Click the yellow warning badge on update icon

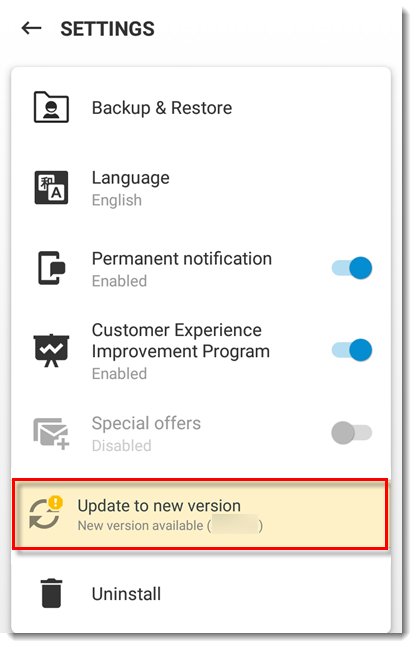pos(55,503)
